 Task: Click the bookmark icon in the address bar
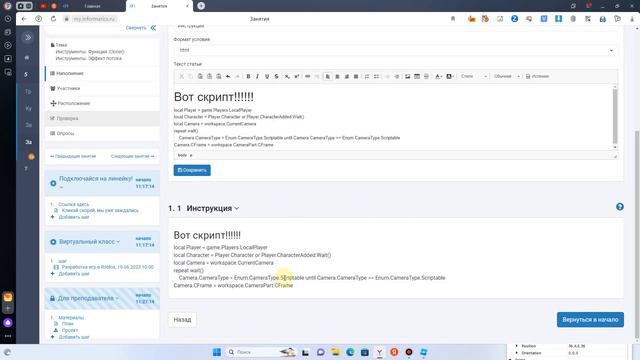[x=453, y=19]
